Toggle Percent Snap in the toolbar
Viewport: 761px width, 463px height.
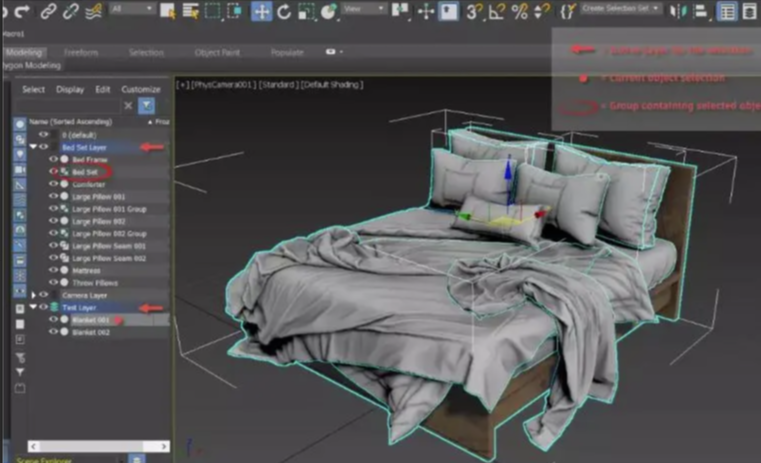click(x=519, y=12)
